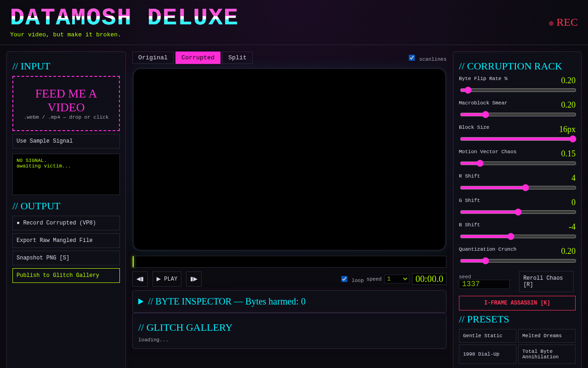The width and height of the screenshot is (588, 368).
Task: Click the REC indicator
Action: (563, 23)
